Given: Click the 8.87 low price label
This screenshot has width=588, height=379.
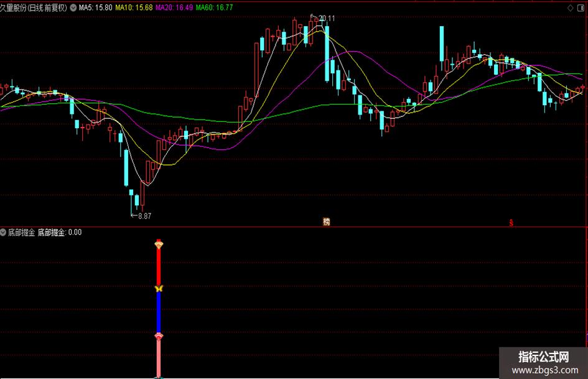Looking at the screenshot, I should pyautogui.click(x=145, y=216).
